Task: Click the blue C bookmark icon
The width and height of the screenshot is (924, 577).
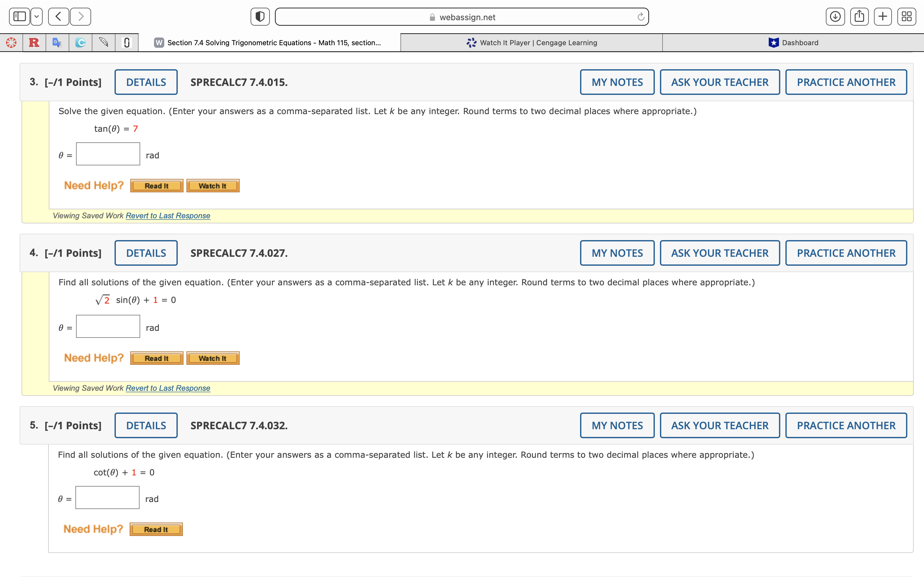Action: (x=80, y=42)
